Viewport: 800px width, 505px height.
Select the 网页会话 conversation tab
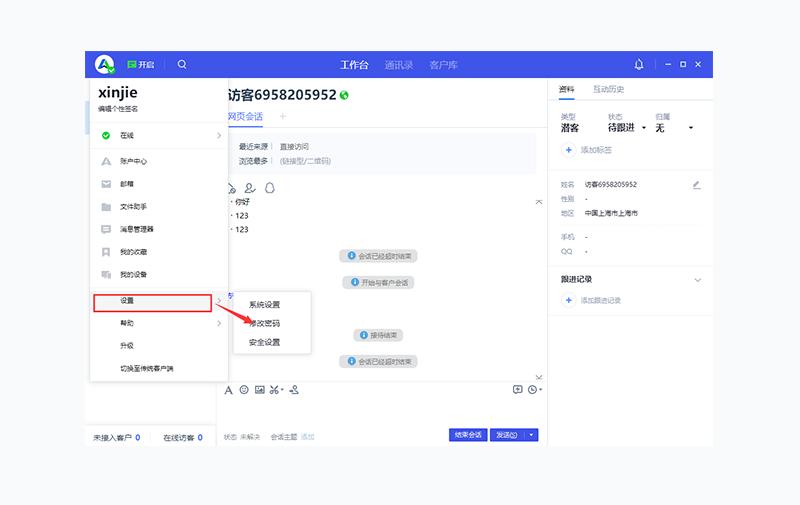pyautogui.click(x=245, y=116)
